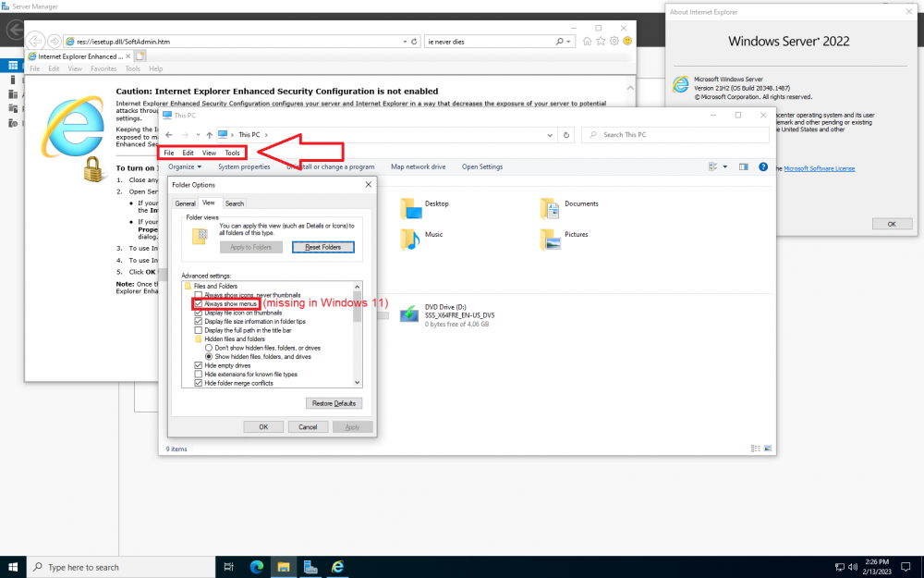
Task: Click the Explorer help question mark icon
Action: [x=763, y=167]
